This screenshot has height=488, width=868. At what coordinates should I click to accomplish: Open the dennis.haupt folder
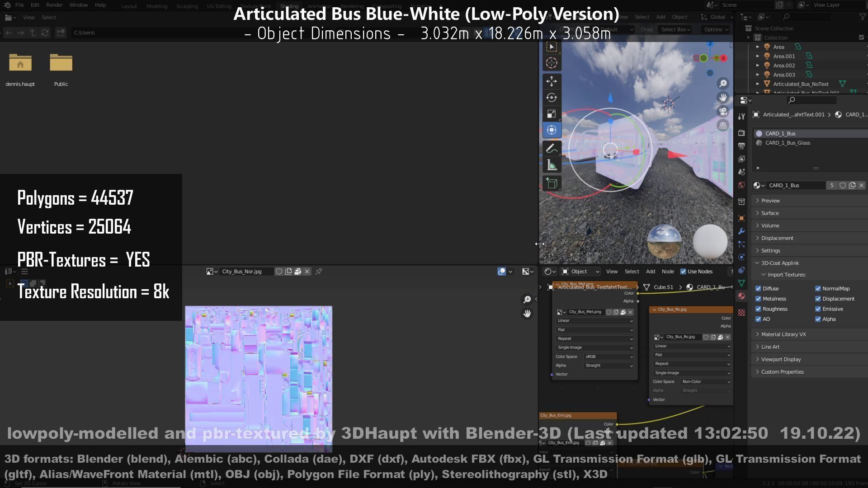pos(20,69)
